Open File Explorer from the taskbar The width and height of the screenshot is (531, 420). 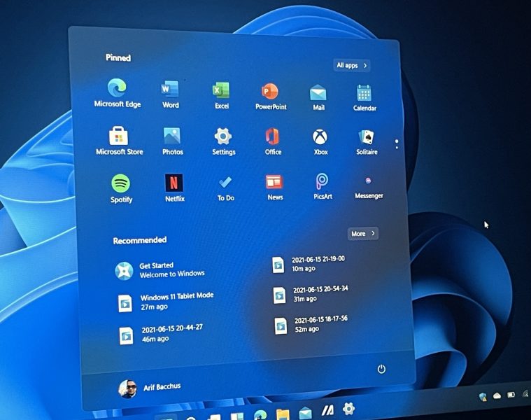pyautogui.click(x=283, y=414)
